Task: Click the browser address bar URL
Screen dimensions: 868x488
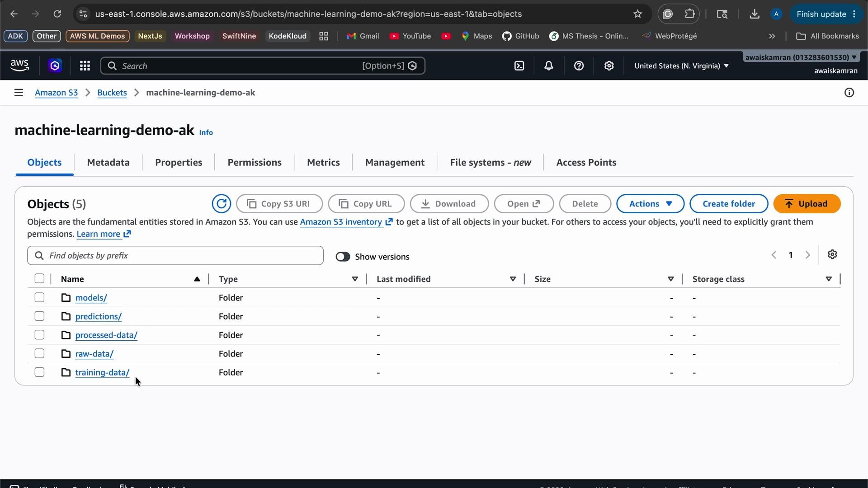Action: 308,14
